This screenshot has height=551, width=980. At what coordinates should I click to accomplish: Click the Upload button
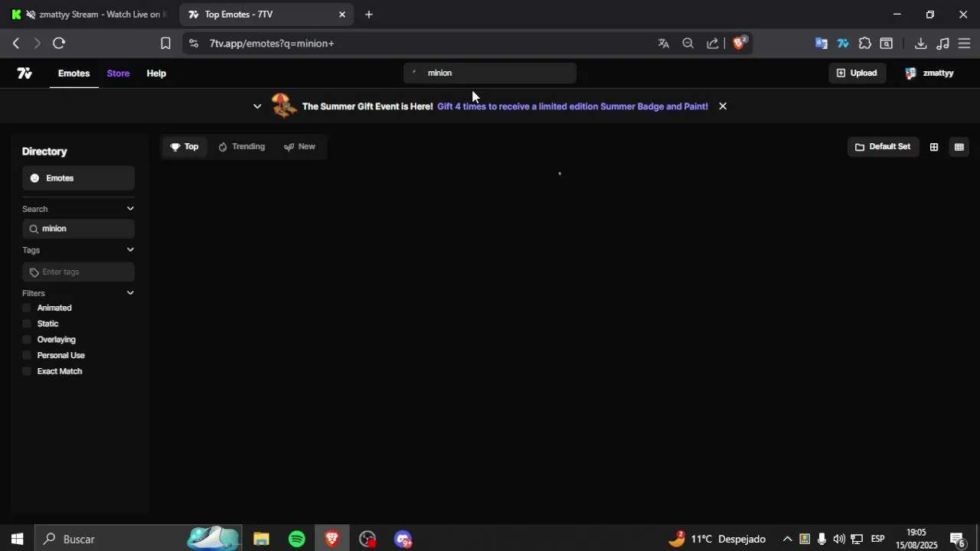click(857, 73)
